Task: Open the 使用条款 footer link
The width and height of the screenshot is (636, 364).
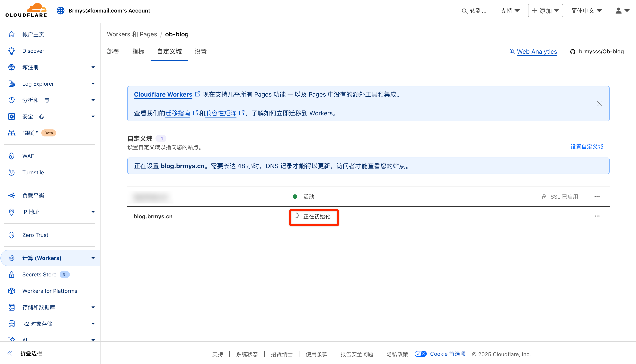Action: 316,354
